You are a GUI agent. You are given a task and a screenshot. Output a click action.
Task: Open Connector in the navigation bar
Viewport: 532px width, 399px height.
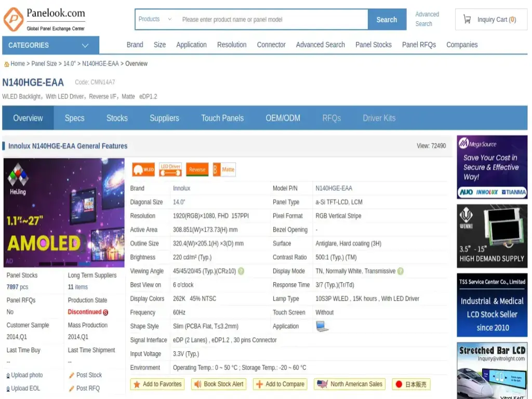point(271,45)
